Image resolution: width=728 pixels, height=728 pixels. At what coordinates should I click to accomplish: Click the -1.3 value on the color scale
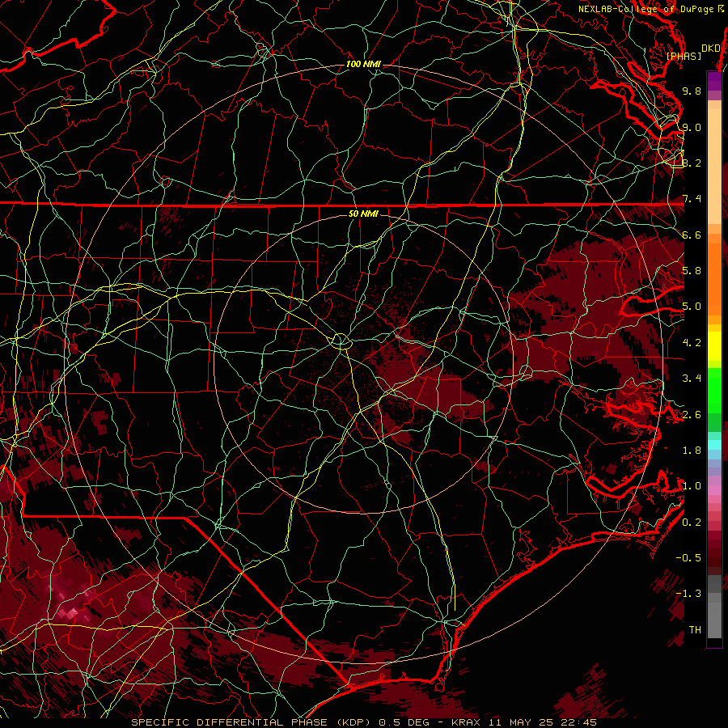click(x=688, y=594)
